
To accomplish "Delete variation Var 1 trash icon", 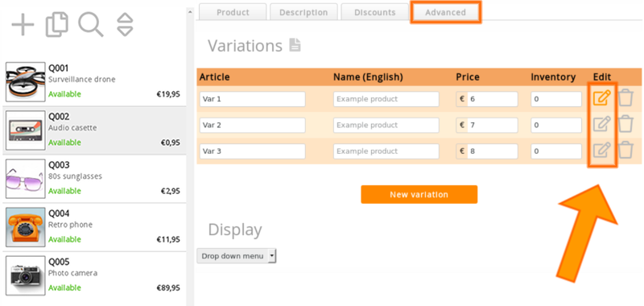I will pos(625,98).
